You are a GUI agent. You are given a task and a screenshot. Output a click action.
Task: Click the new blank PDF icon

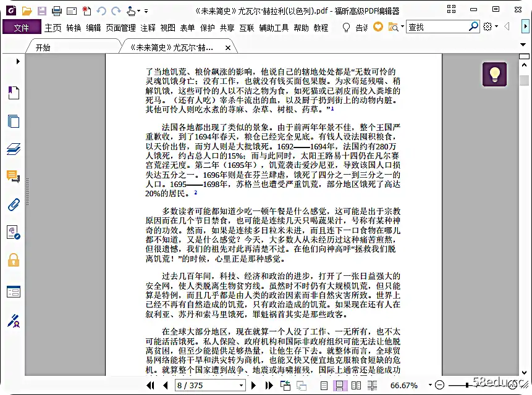click(x=87, y=11)
